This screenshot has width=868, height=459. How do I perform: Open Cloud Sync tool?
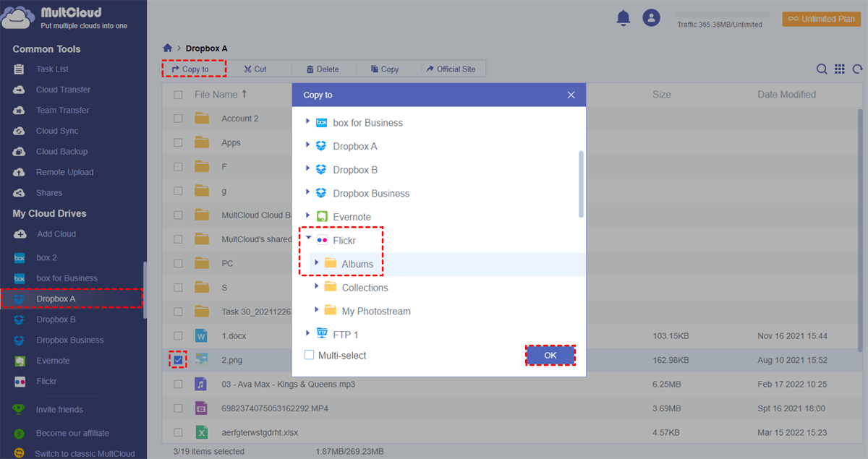(x=57, y=131)
